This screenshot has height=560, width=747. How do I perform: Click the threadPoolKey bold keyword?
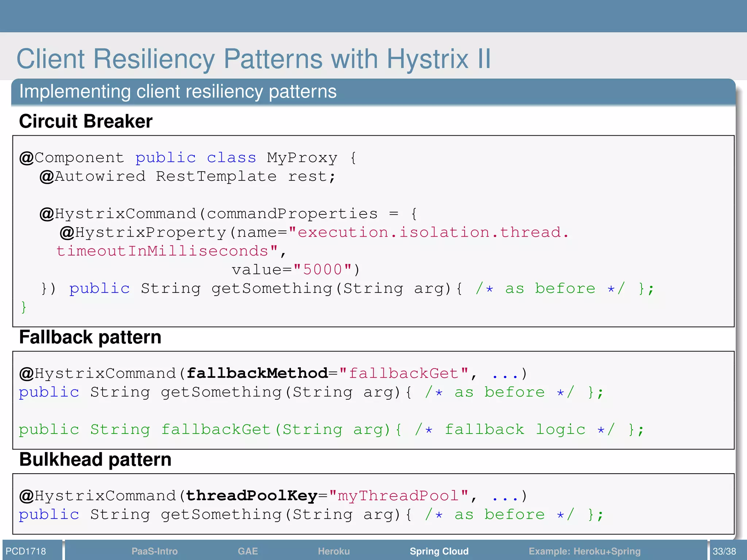click(x=252, y=496)
